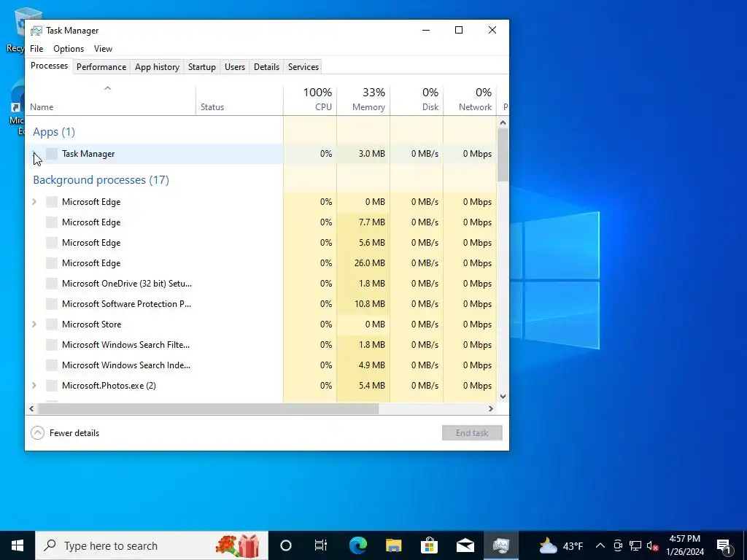Sort by the Disk column header

[x=417, y=100]
